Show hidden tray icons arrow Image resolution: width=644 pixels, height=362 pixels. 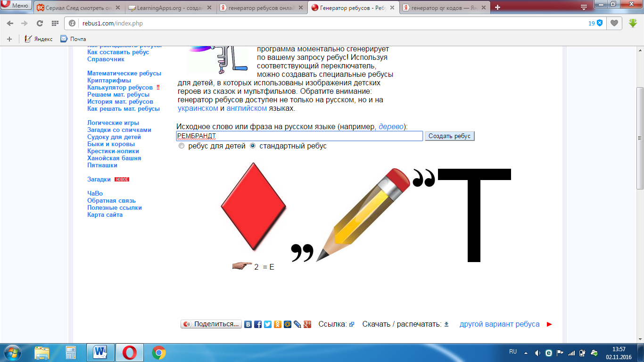tap(526, 353)
